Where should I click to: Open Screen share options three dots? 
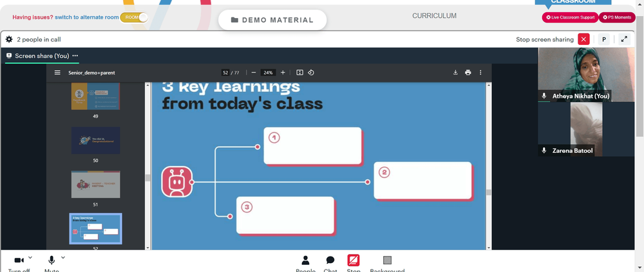click(x=75, y=56)
